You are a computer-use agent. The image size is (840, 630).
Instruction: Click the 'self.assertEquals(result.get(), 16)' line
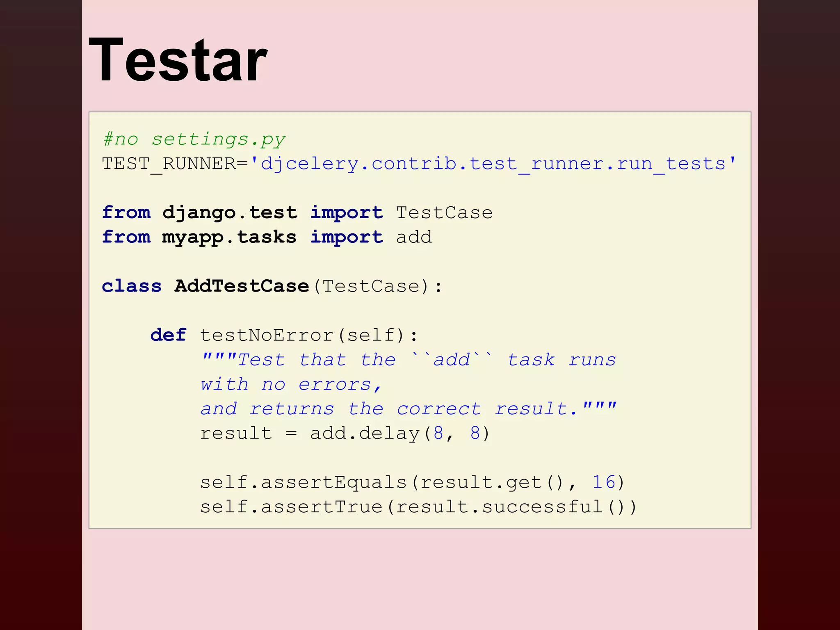[x=412, y=482]
